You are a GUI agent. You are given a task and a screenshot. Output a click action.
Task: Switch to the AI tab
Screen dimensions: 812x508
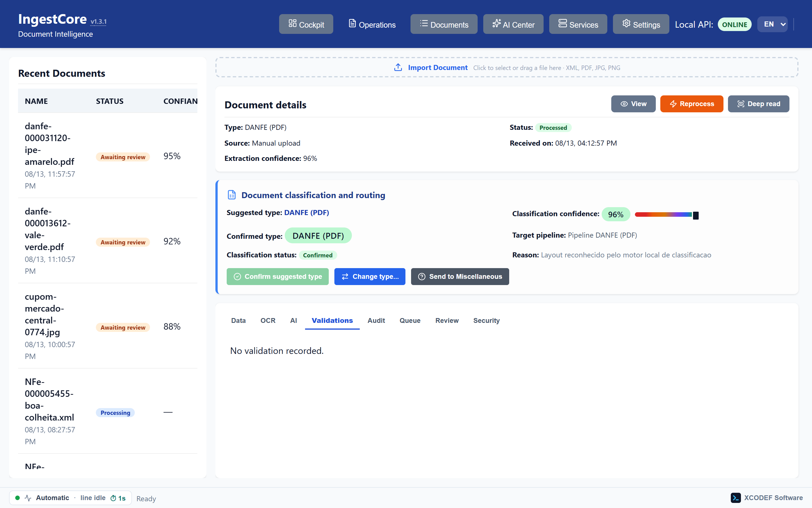pyautogui.click(x=294, y=320)
